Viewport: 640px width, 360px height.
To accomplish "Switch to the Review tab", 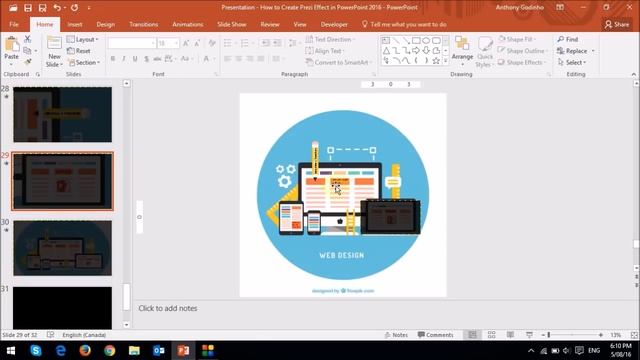I will click(270, 24).
